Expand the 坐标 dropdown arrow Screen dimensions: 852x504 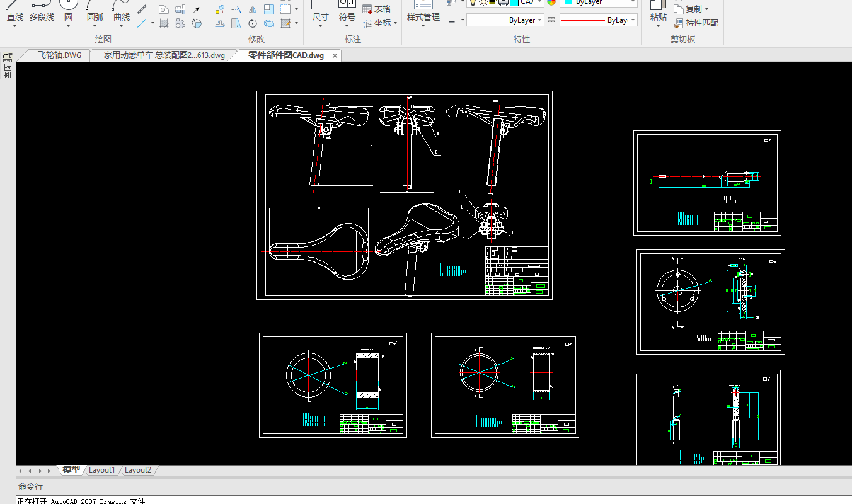[395, 23]
